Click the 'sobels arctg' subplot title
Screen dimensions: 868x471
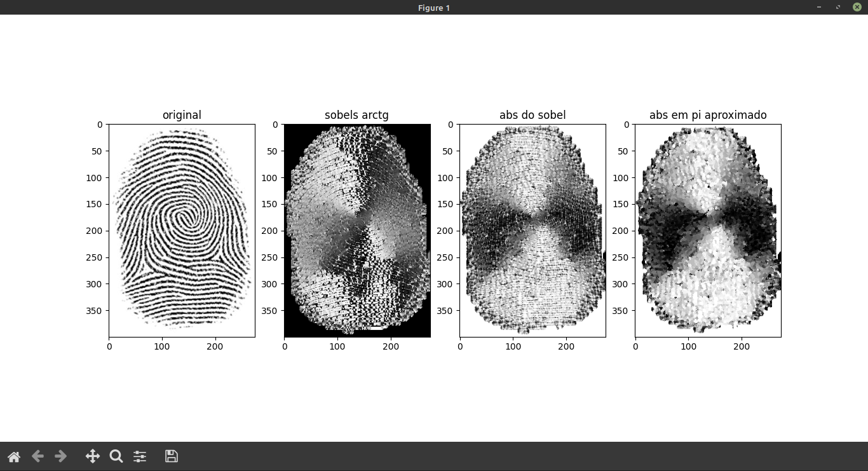click(x=356, y=115)
